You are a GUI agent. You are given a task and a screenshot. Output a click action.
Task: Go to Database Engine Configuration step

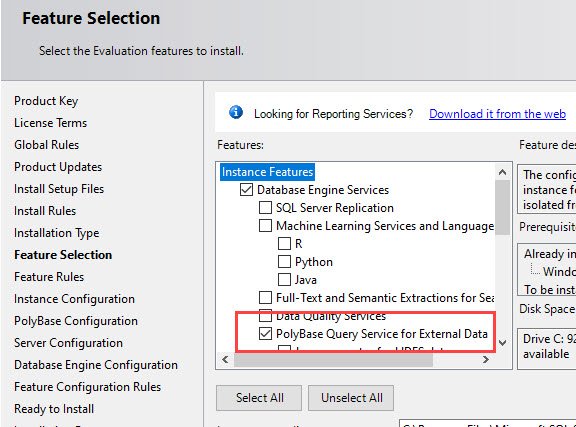(96, 365)
